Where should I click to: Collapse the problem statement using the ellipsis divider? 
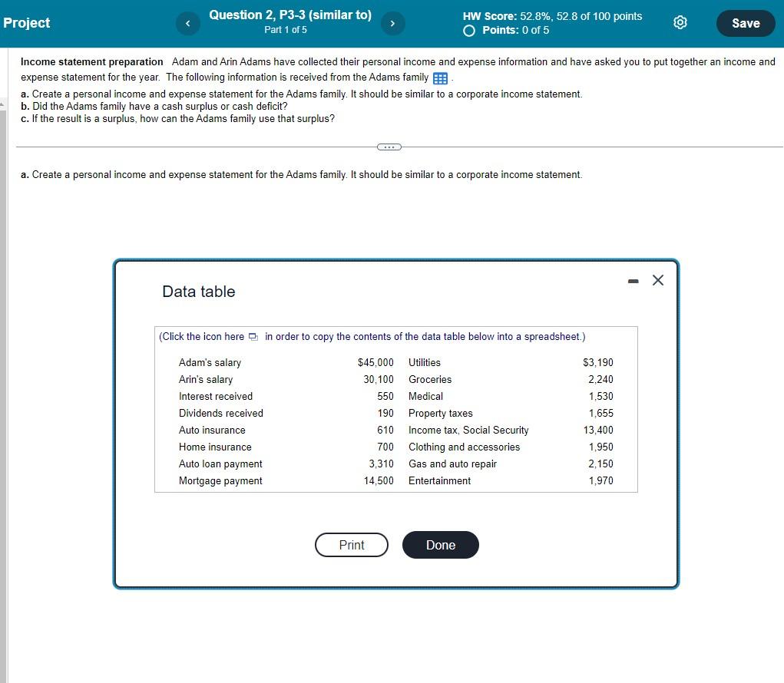(389, 147)
